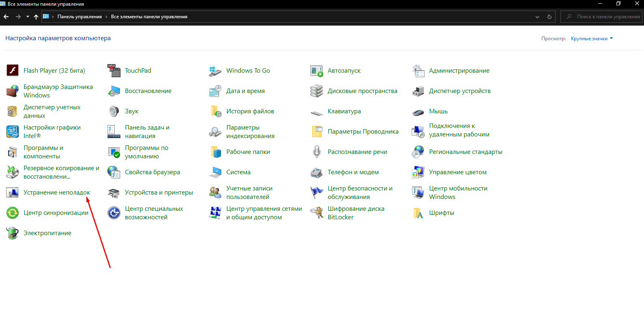
Task: Open the Электропитание text link
Action: [47, 233]
